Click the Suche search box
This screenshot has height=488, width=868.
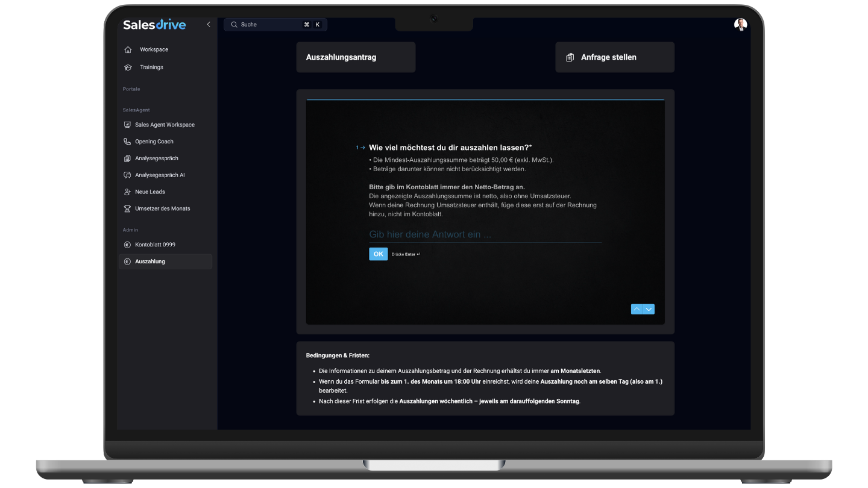point(275,25)
